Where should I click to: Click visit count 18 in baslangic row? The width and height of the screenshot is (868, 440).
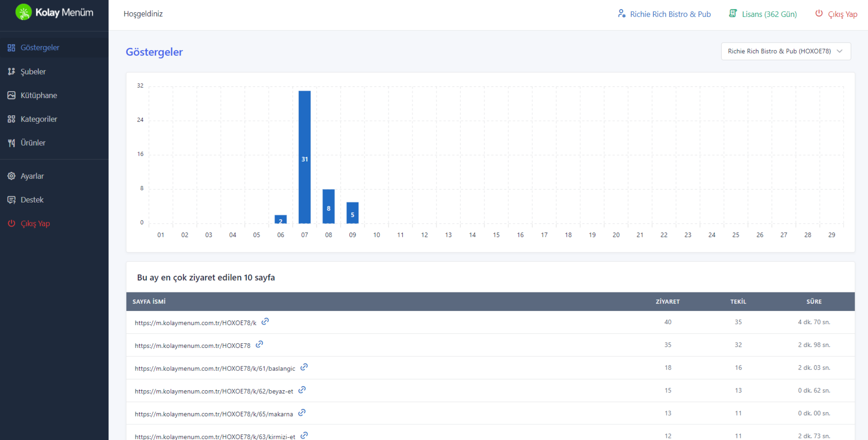coord(668,368)
